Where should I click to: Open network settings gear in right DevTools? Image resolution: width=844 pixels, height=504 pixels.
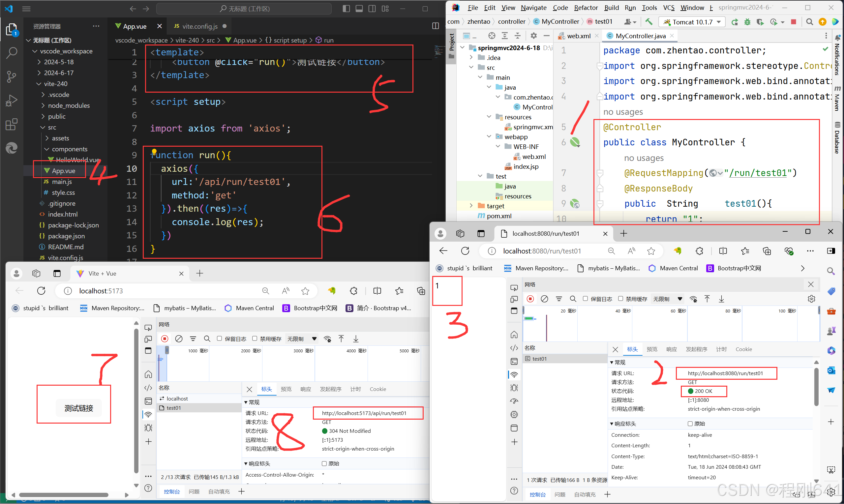pyautogui.click(x=811, y=299)
